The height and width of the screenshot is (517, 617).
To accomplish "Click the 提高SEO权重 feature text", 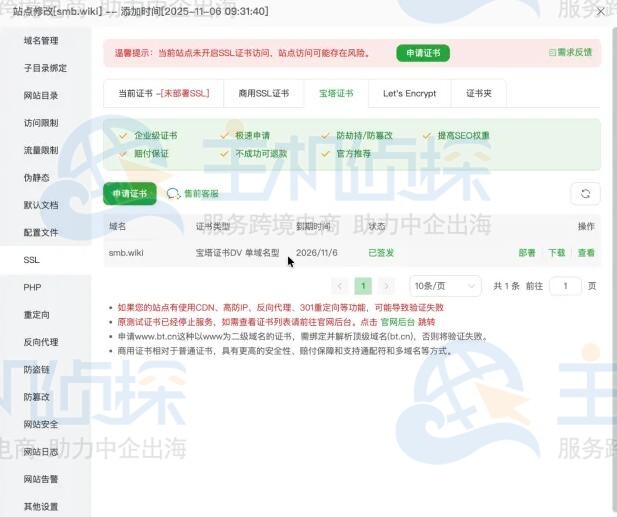I will pos(464,136).
